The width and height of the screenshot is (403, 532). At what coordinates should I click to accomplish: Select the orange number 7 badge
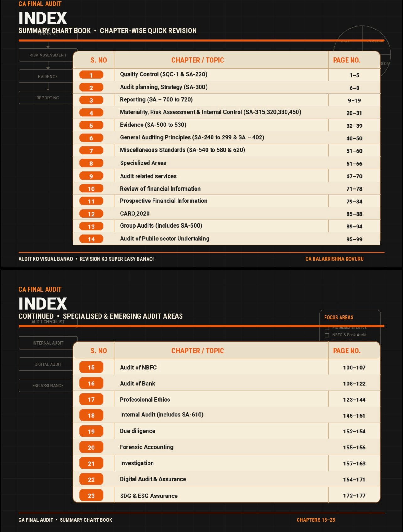tap(91, 151)
